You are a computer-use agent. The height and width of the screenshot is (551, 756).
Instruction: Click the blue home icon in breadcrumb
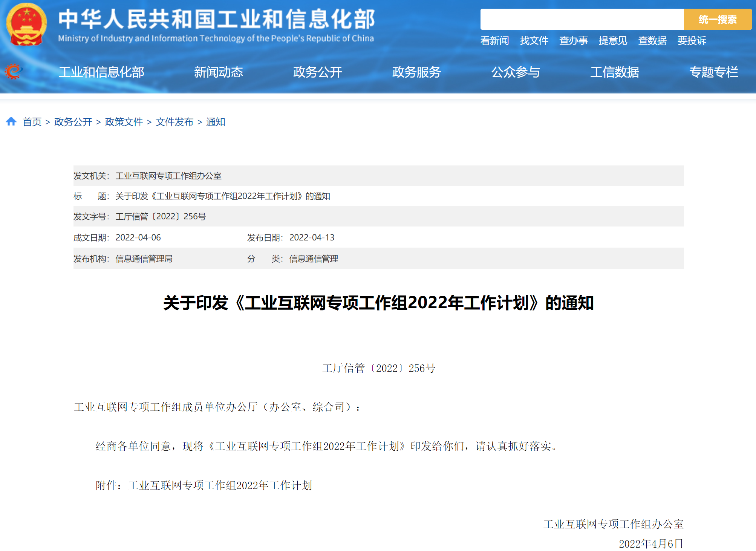click(x=11, y=121)
